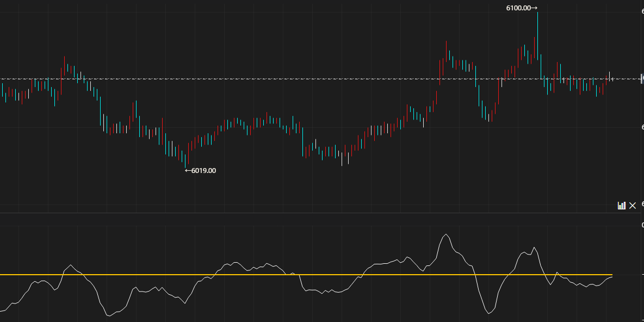Select the first candle at the chart's left edge

click(3, 91)
